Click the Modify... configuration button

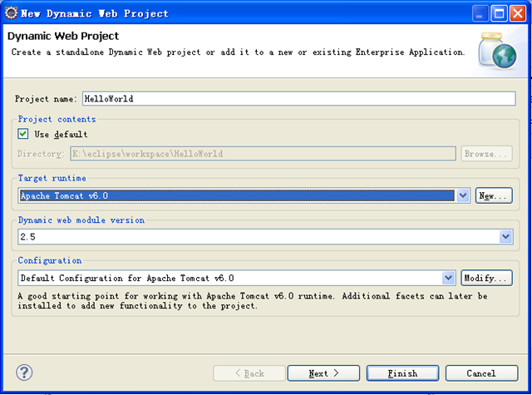pyautogui.click(x=486, y=278)
